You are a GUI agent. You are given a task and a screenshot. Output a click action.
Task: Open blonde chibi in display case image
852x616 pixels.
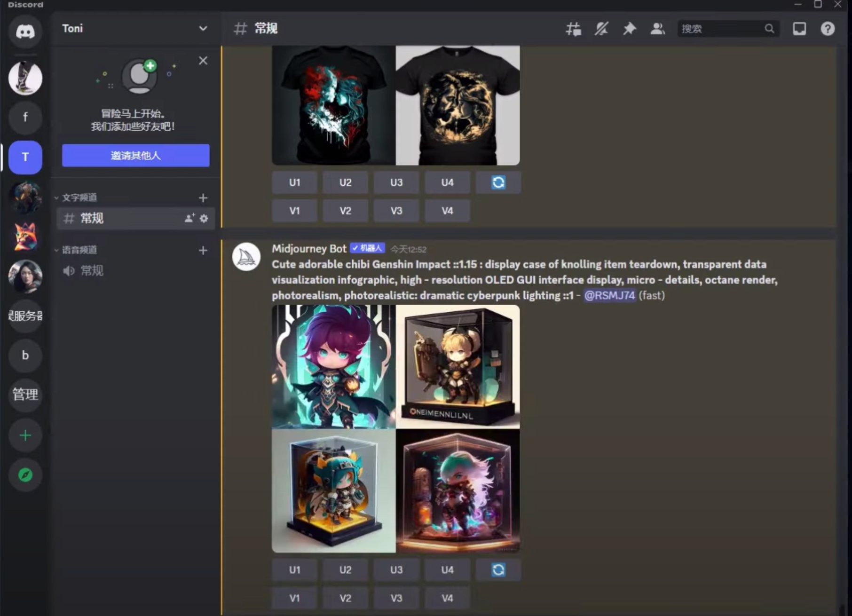458,367
